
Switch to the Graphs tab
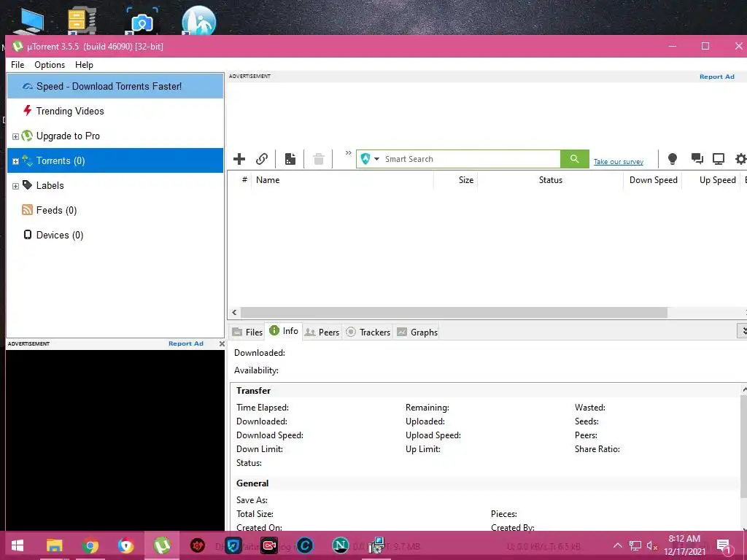(x=417, y=332)
